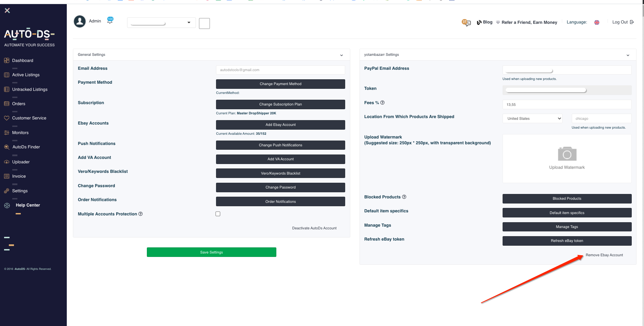
Task: Click the Invoice sidebar icon
Action: click(x=6, y=176)
